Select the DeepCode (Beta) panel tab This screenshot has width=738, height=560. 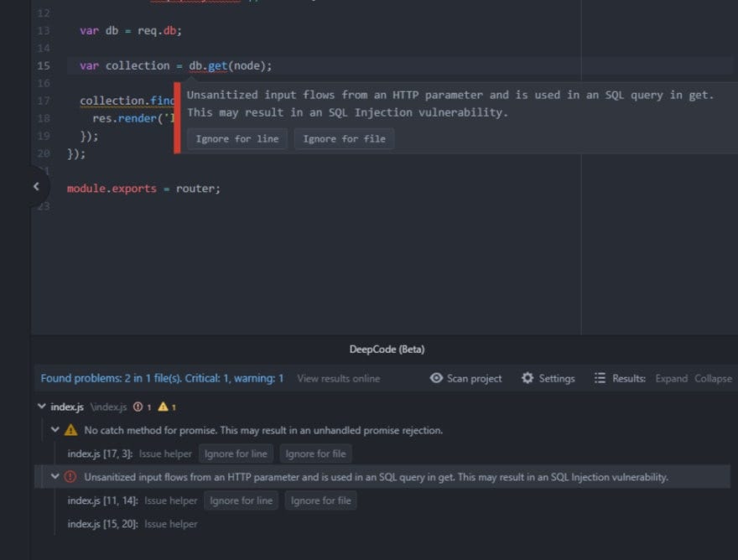387,349
